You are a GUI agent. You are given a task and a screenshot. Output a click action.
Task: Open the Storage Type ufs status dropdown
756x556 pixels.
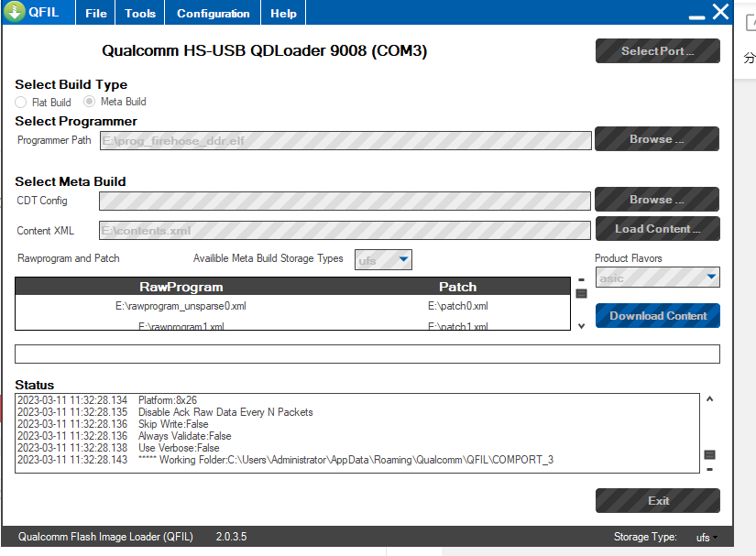707,537
